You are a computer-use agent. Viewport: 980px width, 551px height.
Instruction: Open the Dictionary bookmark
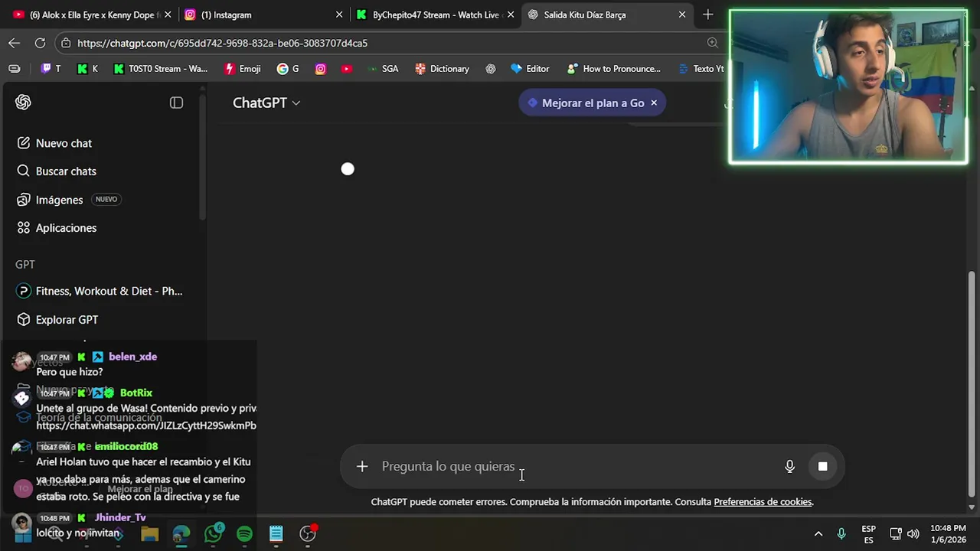(x=442, y=69)
